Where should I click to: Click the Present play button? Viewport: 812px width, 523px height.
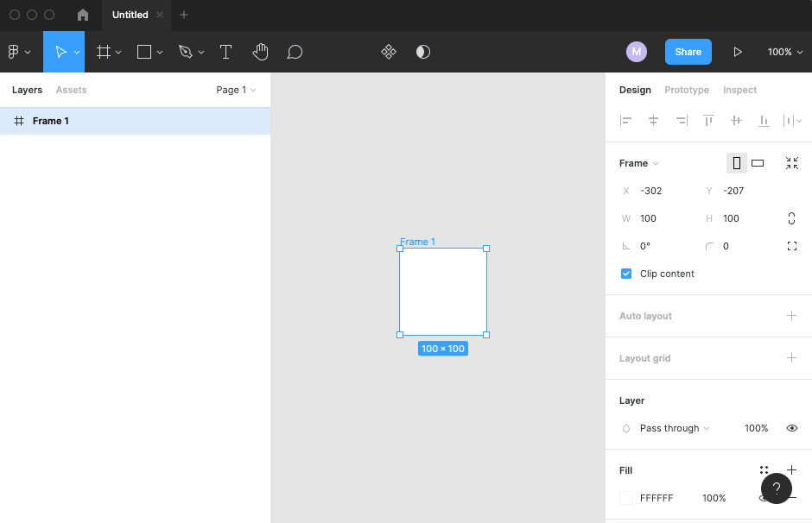tap(738, 52)
